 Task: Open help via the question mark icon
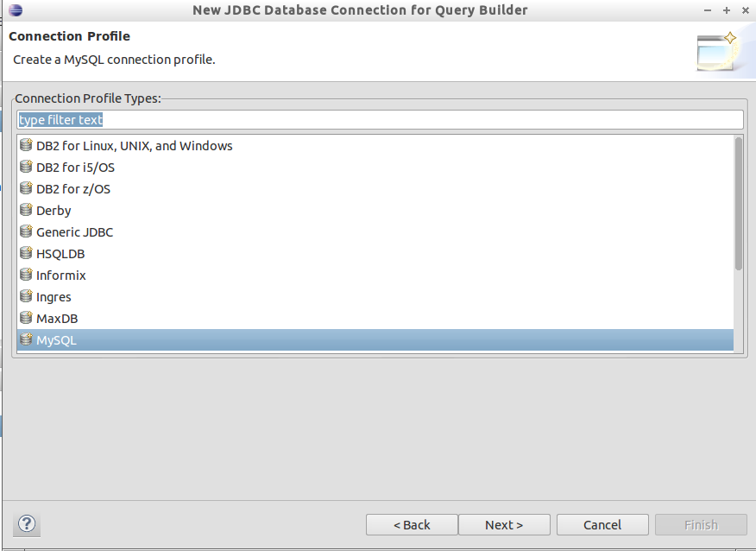(x=27, y=523)
